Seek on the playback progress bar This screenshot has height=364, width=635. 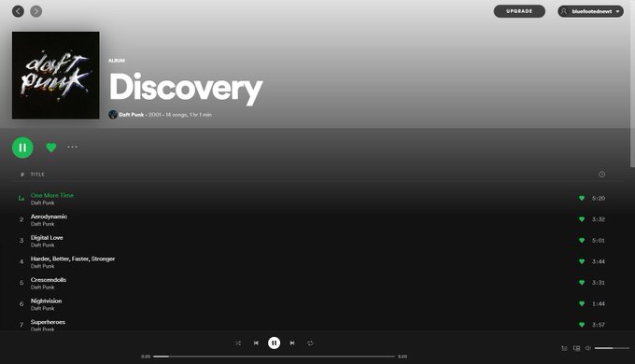(x=274, y=357)
